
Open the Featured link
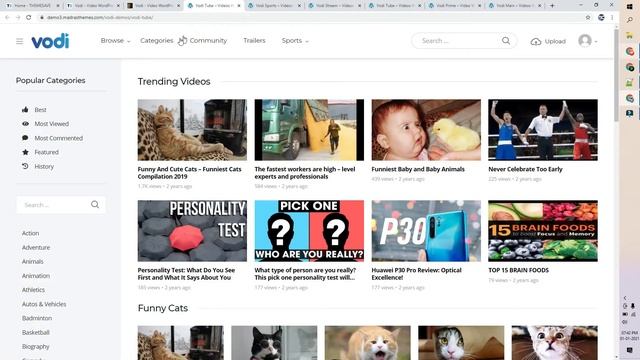47,152
